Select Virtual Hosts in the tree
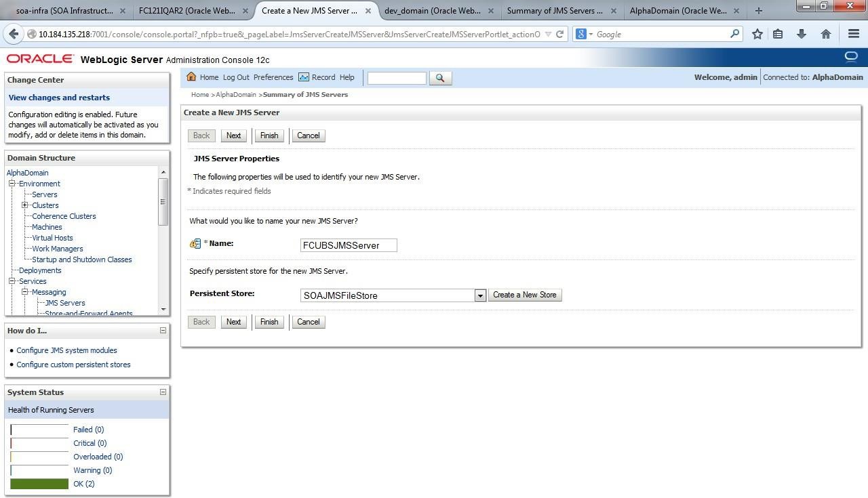 click(52, 238)
